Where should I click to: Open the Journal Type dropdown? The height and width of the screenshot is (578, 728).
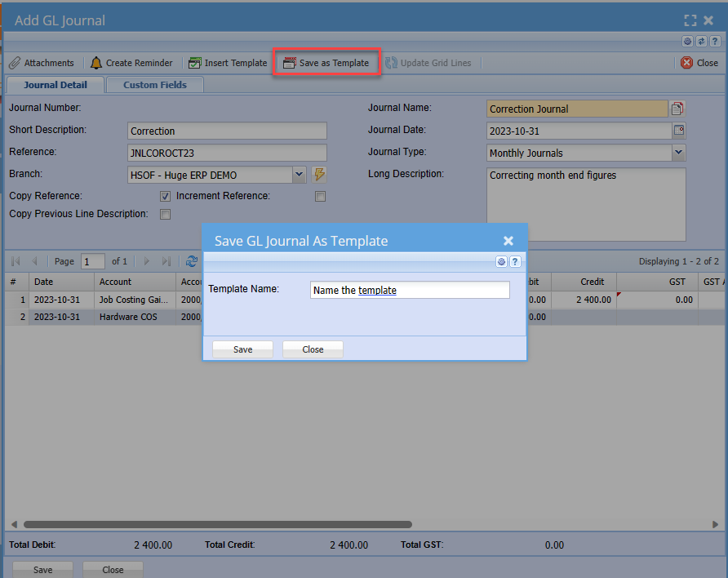coord(678,153)
